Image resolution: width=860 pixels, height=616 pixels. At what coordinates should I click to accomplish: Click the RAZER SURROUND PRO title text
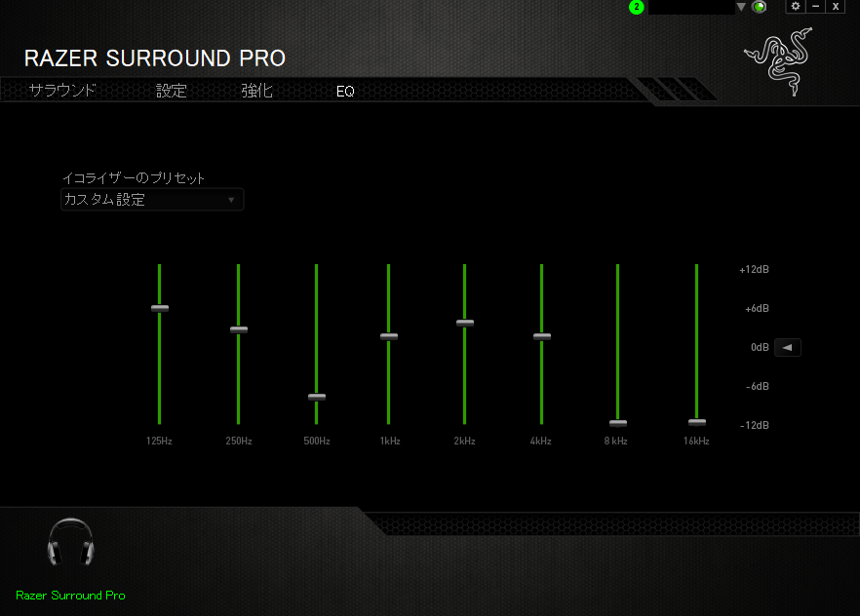pyautogui.click(x=155, y=58)
